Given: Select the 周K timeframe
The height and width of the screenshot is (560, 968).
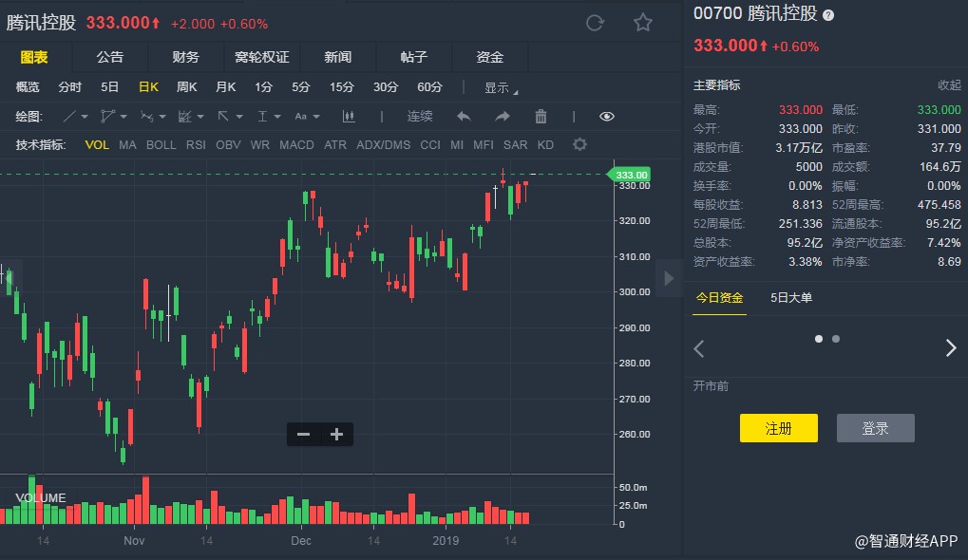Looking at the screenshot, I should click(187, 87).
